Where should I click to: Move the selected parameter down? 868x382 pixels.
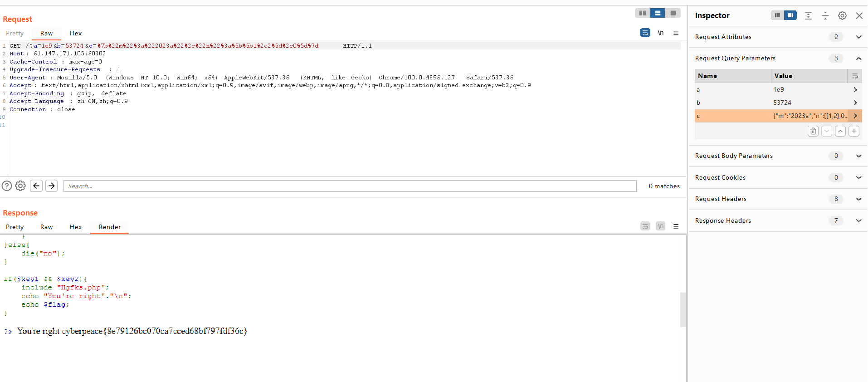click(x=827, y=131)
